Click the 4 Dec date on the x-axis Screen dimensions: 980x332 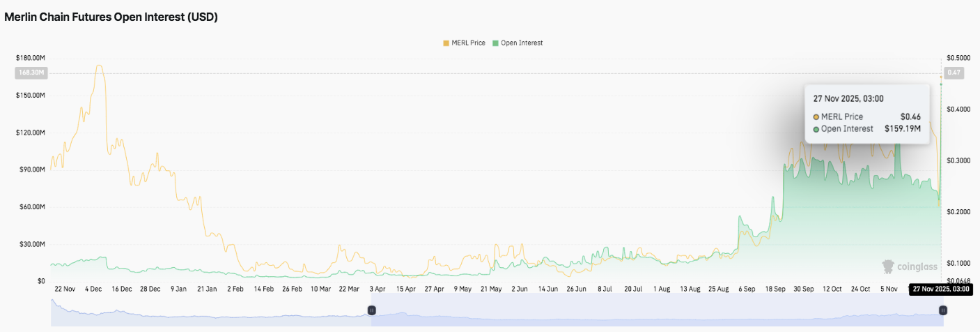(x=93, y=289)
